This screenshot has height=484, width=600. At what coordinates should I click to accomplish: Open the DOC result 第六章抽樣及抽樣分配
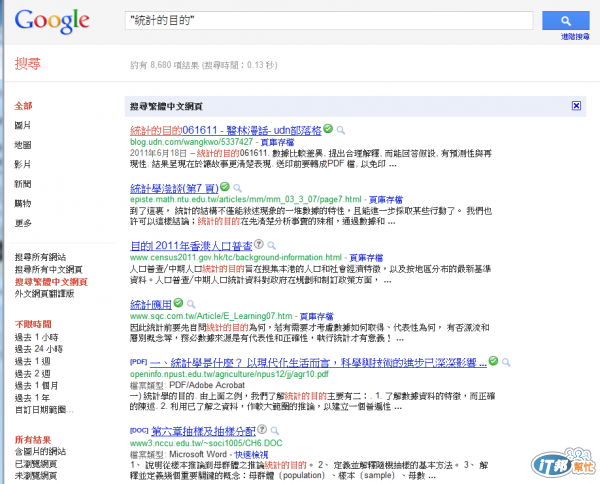(203, 431)
